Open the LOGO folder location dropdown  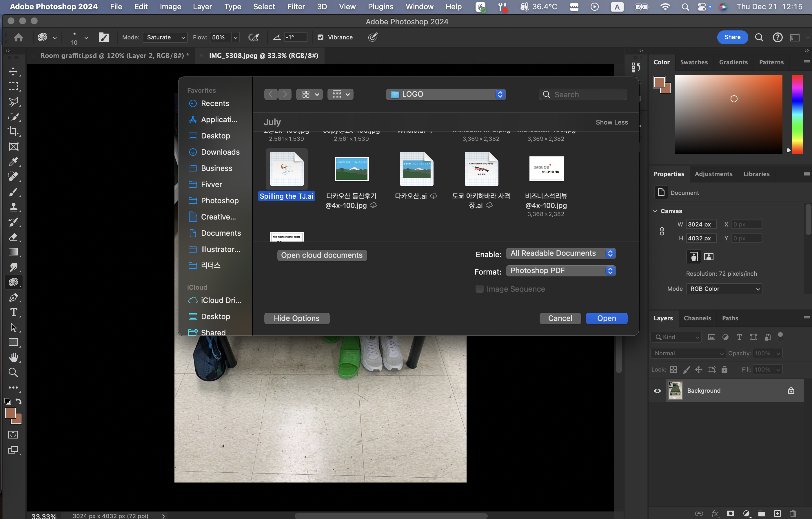(x=445, y=94)
